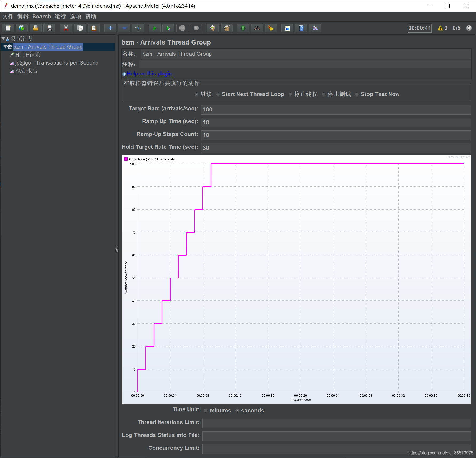
Task: Collapse the 测试计划 tree node
Action: click(x=3, y=39)
